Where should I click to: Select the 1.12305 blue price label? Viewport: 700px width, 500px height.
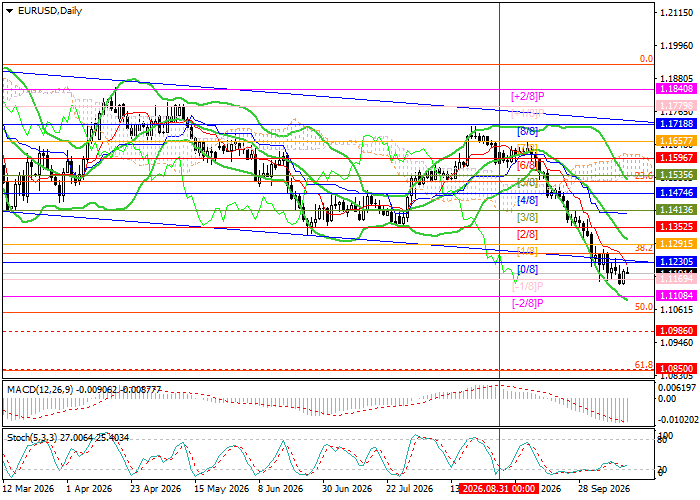[677, 262]
